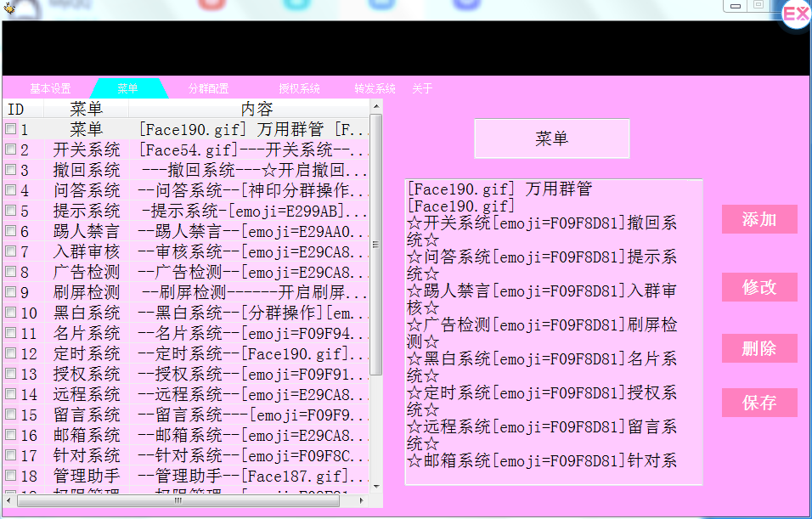The image size is (812, 519).
Task: Click the red circular icon in the top banner
Action: [210, 3]
